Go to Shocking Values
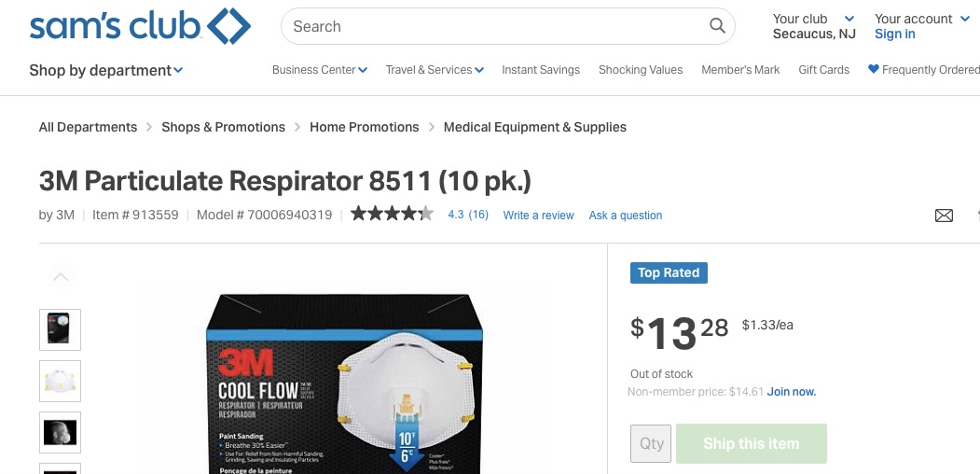Screen dimensions: 980x474 tap(641, 70)
